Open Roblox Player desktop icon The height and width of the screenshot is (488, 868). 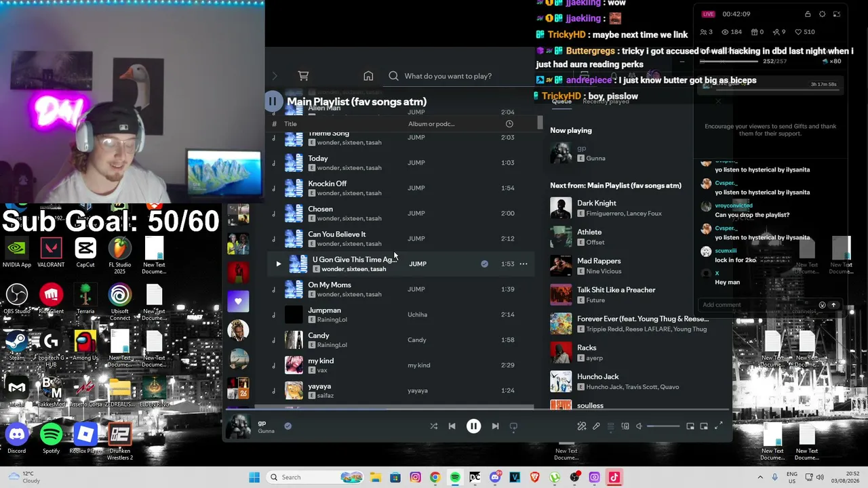pyautogui.click(x=85, y=439)
